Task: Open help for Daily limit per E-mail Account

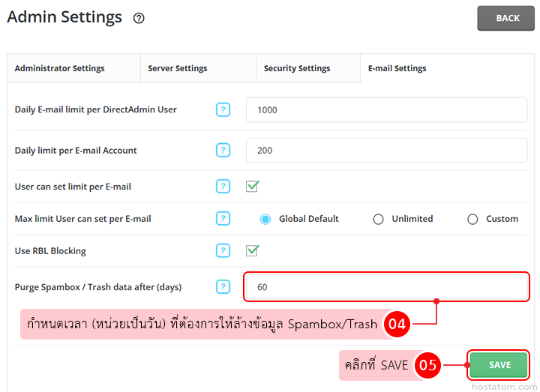Action: click(x=223, y=150)
